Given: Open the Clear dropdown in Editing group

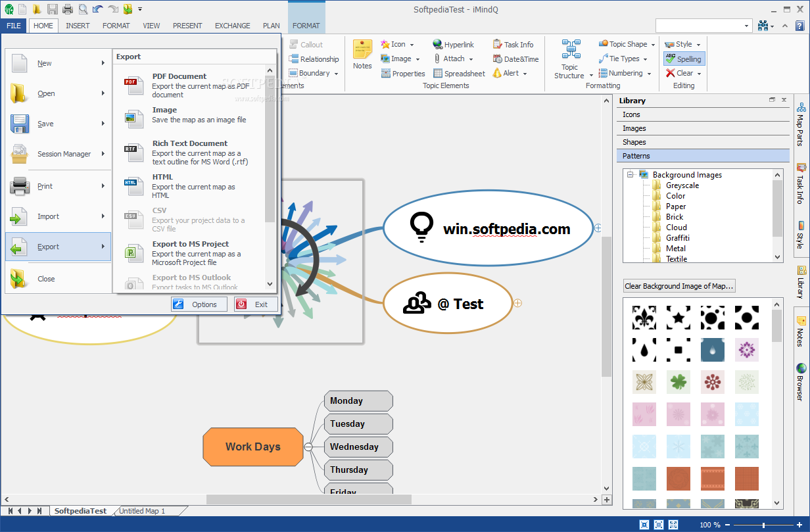Looking at the screenshot, I should [x=699, y=74].
